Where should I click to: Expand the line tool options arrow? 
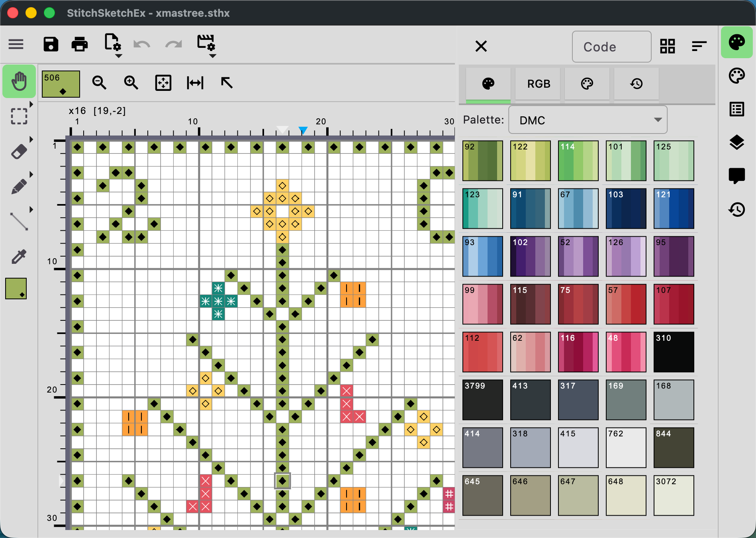pyautogui.click(x=31, y=210)
